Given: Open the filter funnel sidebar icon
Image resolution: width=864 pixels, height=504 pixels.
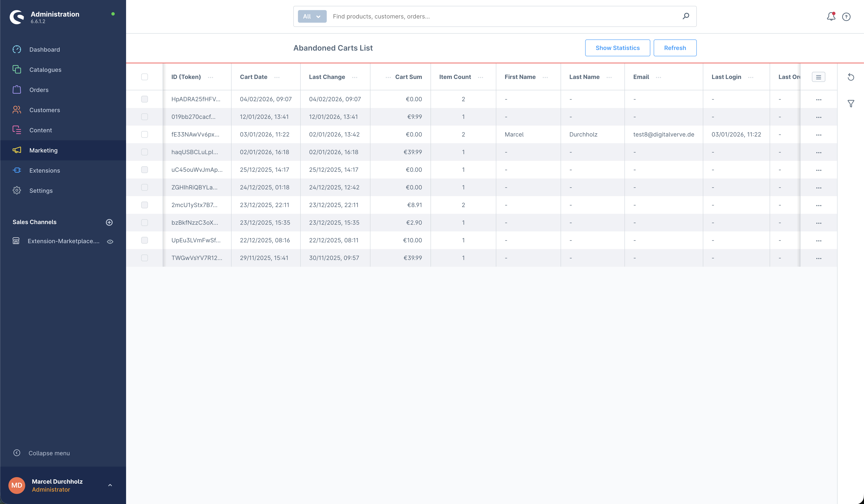Looking at the screenshot, I should click(851, 104).
